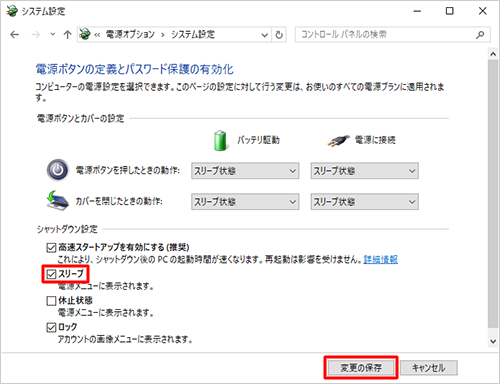Screen dimensions: 500x384
Task: Toggle the スリープ checkbox
Action: 51,274
